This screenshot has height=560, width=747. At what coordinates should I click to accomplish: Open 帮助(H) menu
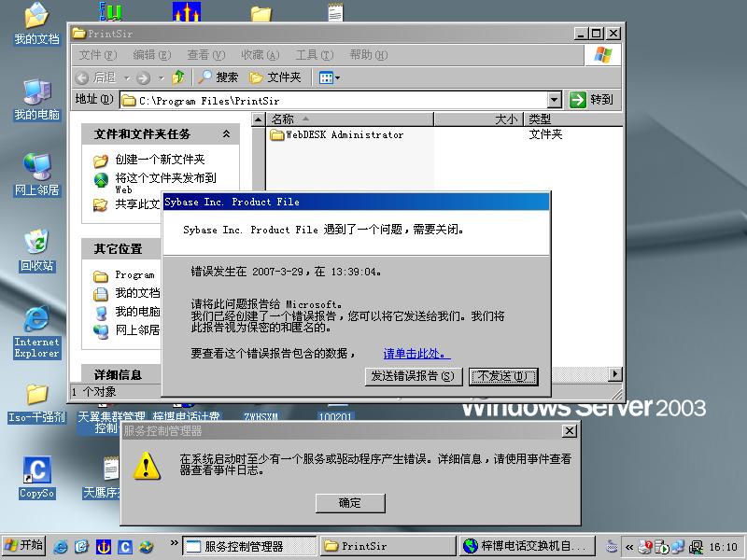coord(369,55)
